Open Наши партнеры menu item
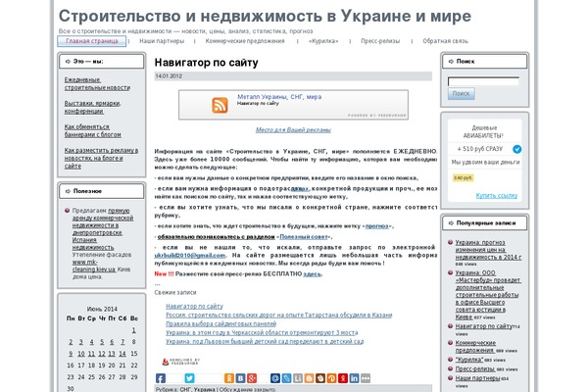Viewport: 588px width, 392px height. pos(162,41)
